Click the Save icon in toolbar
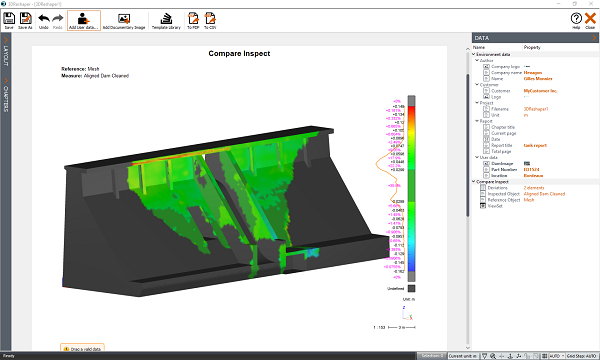 (9, 20)
